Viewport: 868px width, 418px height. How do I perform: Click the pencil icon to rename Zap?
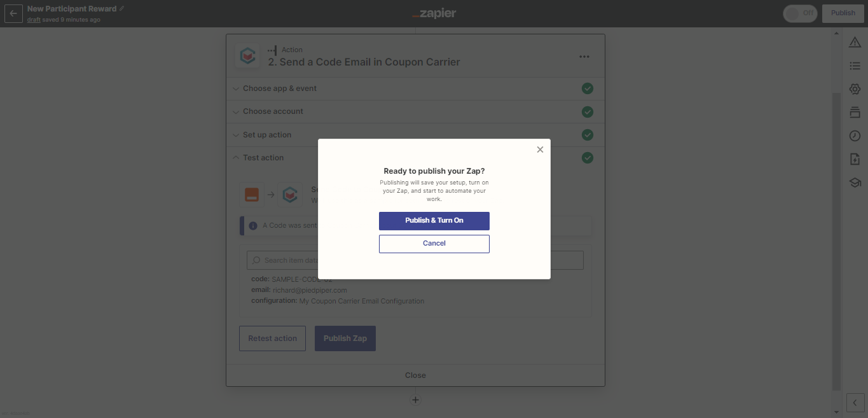point(122,9)
